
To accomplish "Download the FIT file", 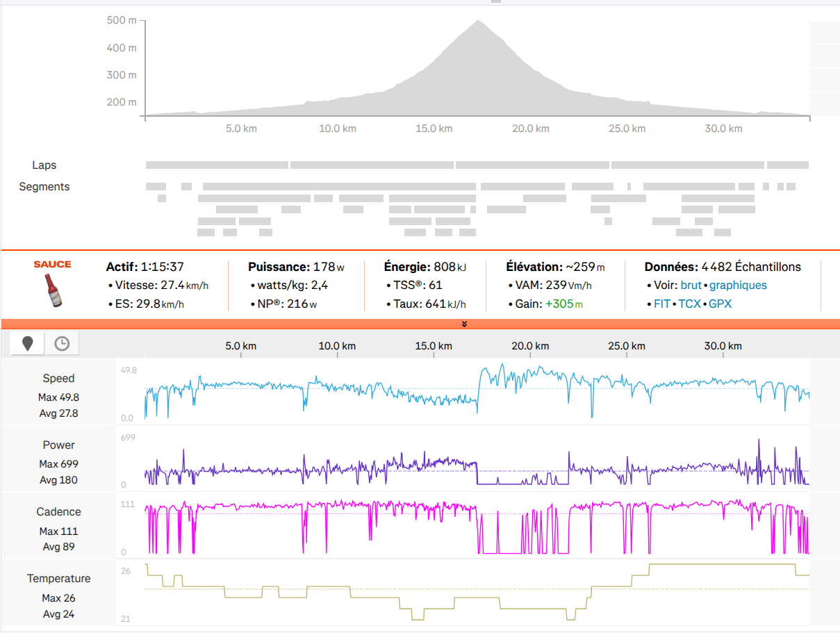I will [662, 304].
